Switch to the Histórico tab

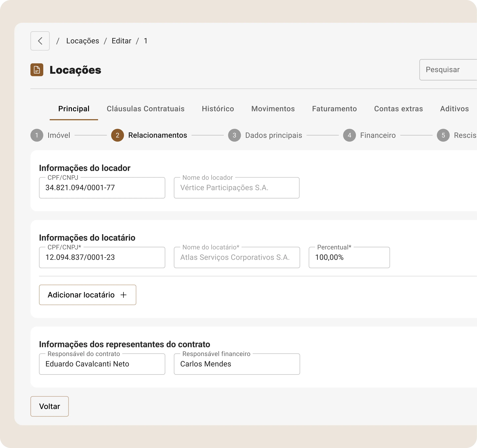[x=218, y=109]
